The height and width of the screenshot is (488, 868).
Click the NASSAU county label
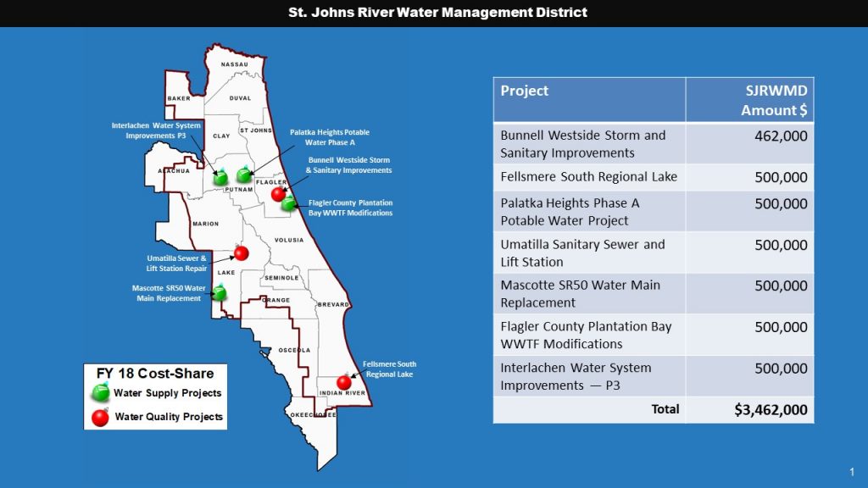coord(235,64)
